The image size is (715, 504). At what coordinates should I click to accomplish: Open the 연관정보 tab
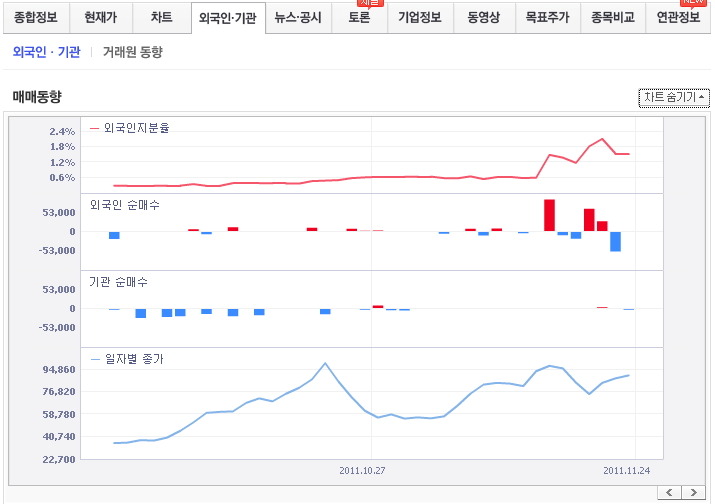pyautogui.click(x=678, y=18)
